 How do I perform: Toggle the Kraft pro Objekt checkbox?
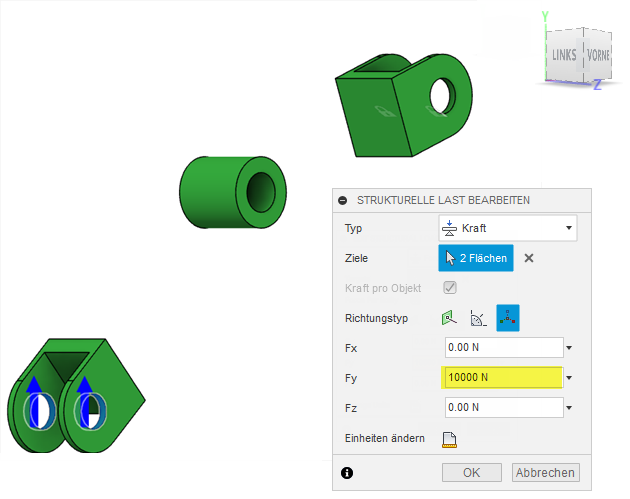[x=450, y=288]
